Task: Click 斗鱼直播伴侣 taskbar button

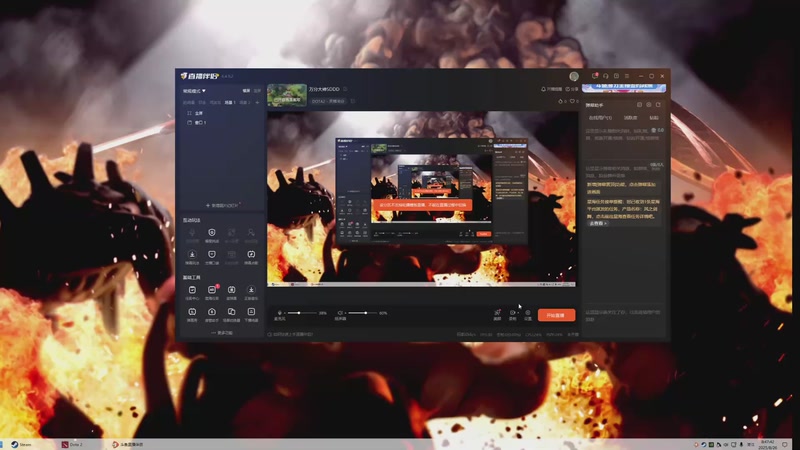Action: 128,444
